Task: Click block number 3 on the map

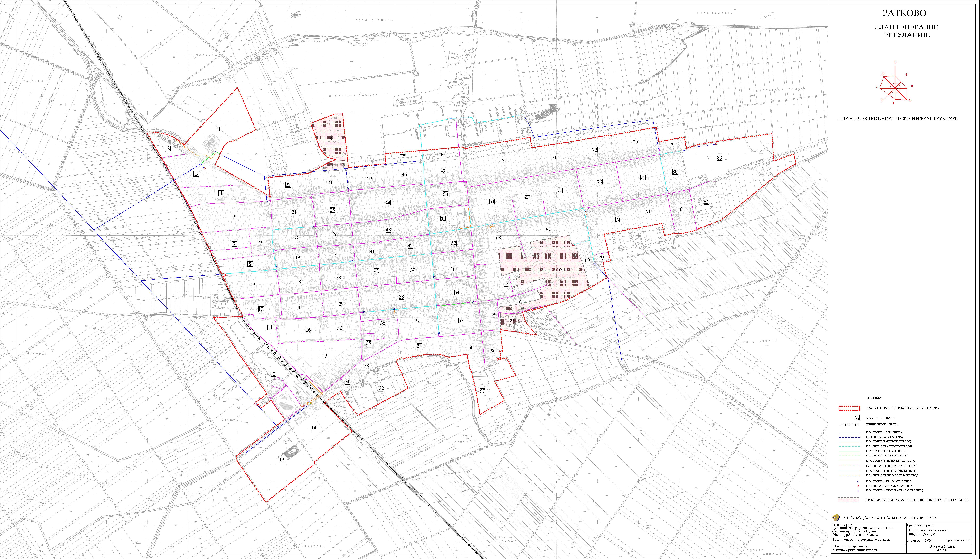Action: pyautogui.click(x=196, y=174)
